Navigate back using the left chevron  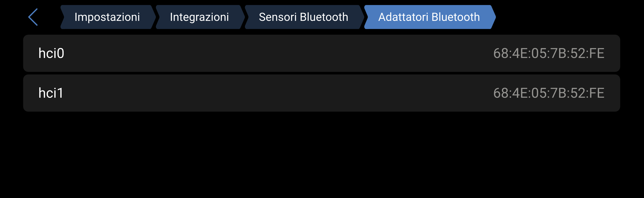click(33, 17)
